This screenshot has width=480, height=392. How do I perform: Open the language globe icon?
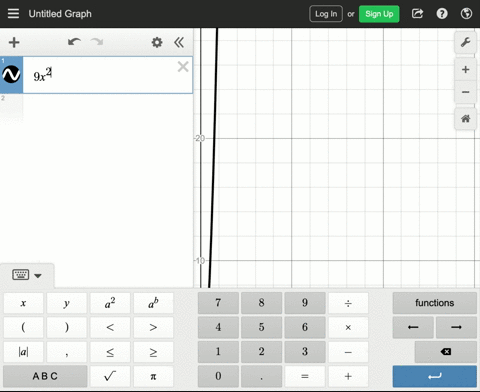coord(466,14)
